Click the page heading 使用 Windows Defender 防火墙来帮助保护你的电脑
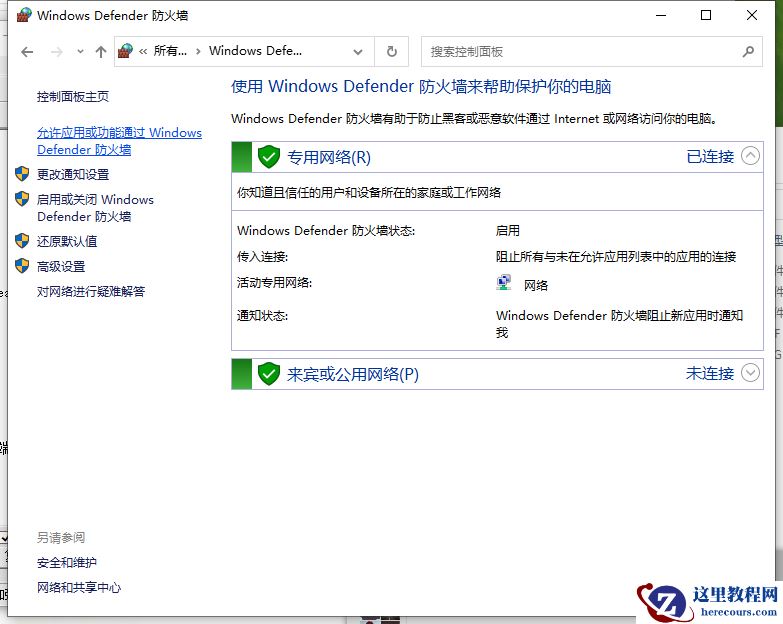 click(x=421, y=86)
